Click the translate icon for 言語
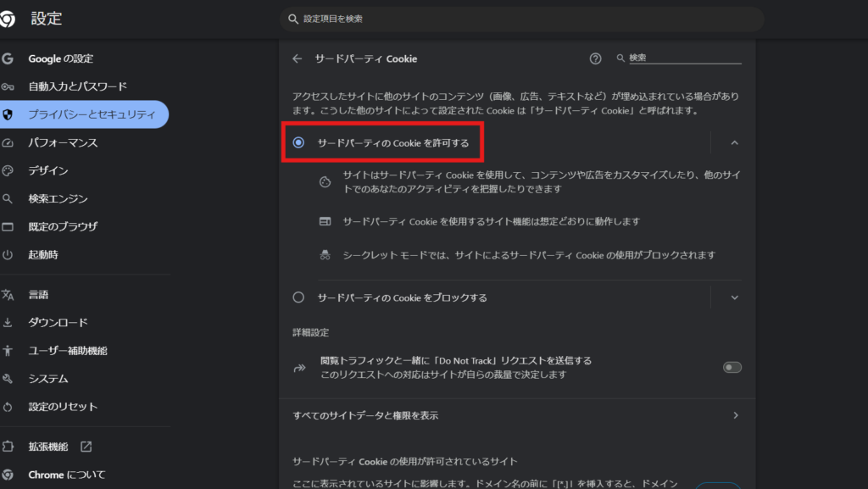868x489 pixels. tap(7, 295)
